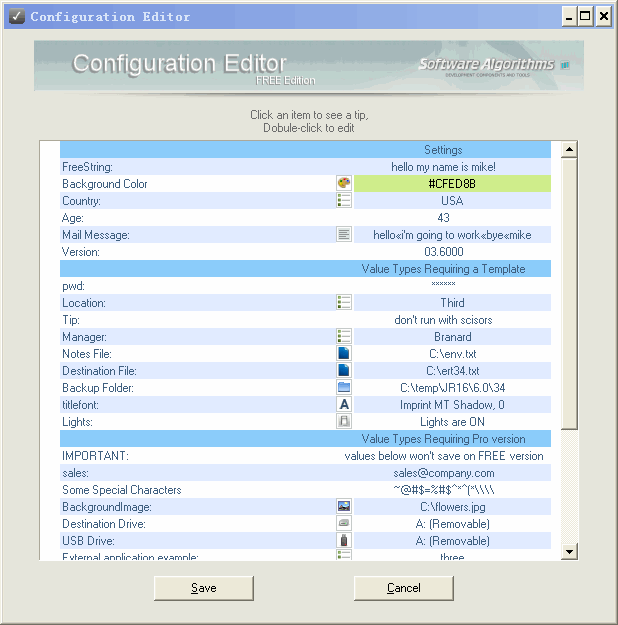Viewport: 618px width, 625px height.
Task: Select the #CFED8B color value cell
Action: [x=452, y=183]
